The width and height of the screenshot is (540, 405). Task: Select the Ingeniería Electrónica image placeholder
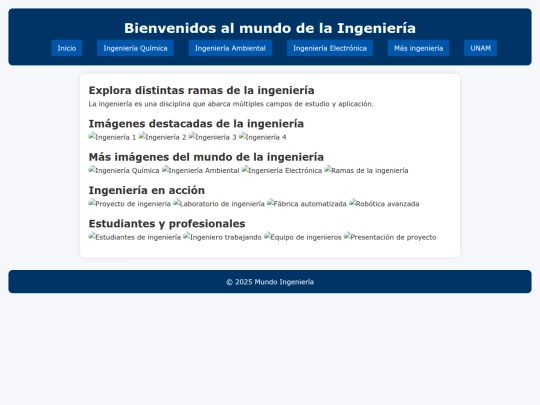[282, 170]
